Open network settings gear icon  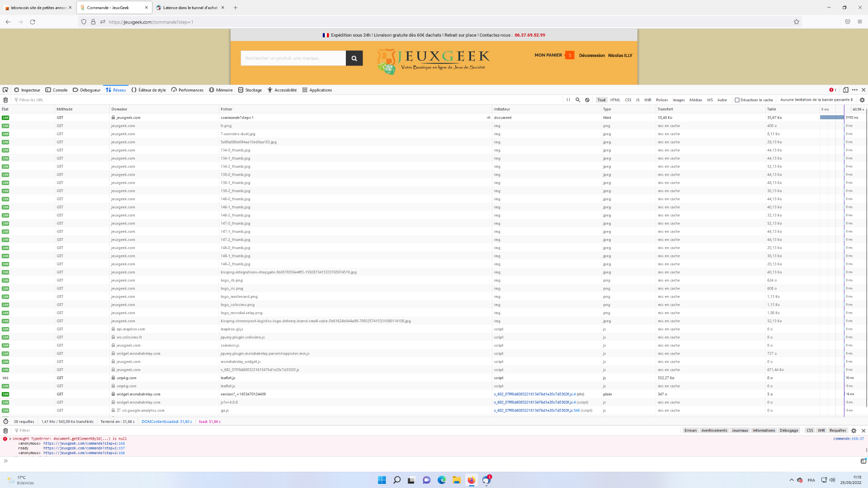[x=862, y=100]
